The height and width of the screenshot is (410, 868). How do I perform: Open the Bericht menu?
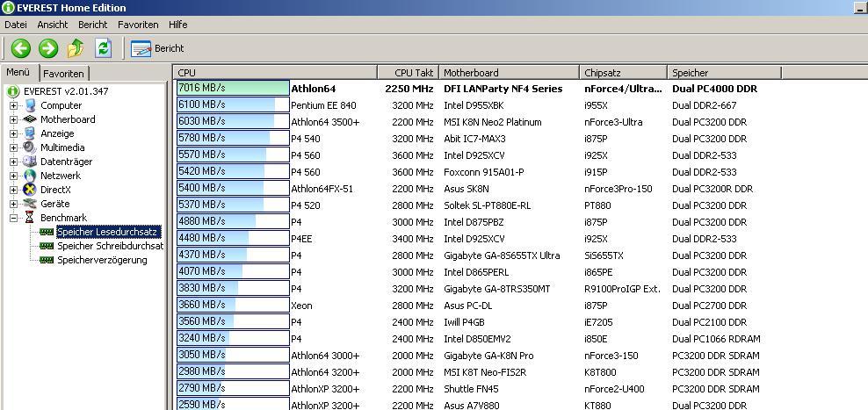click(93, 25)
